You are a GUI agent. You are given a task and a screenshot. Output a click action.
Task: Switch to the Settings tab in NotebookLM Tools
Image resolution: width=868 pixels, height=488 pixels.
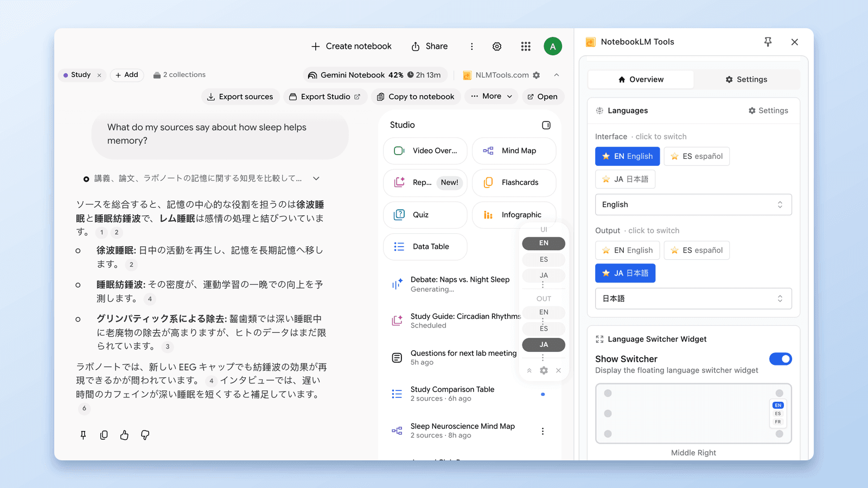[746, 80]
